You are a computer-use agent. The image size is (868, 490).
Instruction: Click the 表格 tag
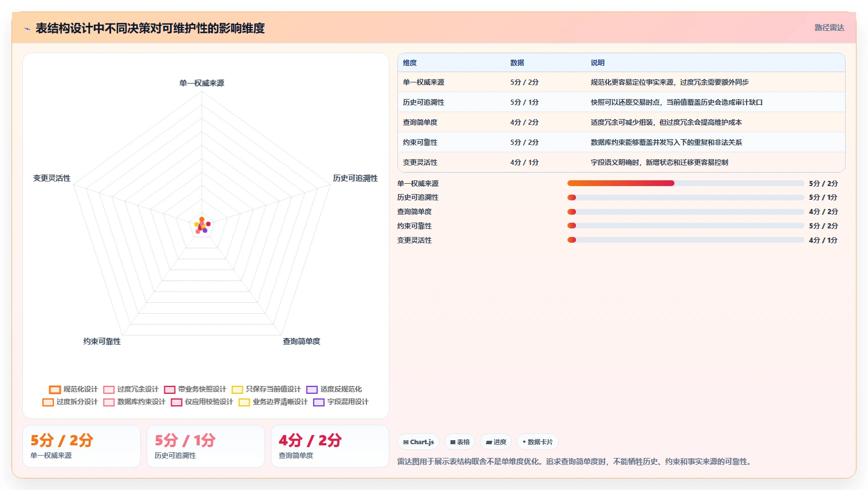click(460, 442)
